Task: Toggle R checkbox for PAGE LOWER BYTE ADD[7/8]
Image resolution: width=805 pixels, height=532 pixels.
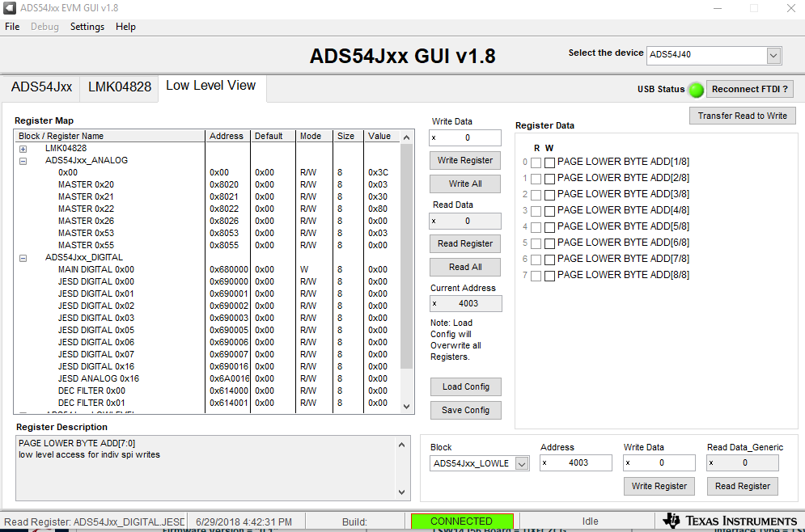Action: coord(536,260)
